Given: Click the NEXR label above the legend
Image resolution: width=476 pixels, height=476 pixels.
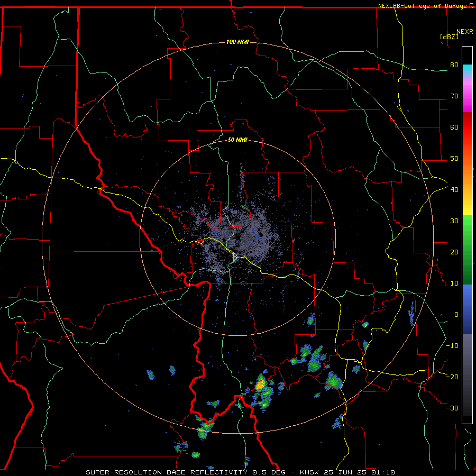Looking at the screenshot, I should click(465, 32).
